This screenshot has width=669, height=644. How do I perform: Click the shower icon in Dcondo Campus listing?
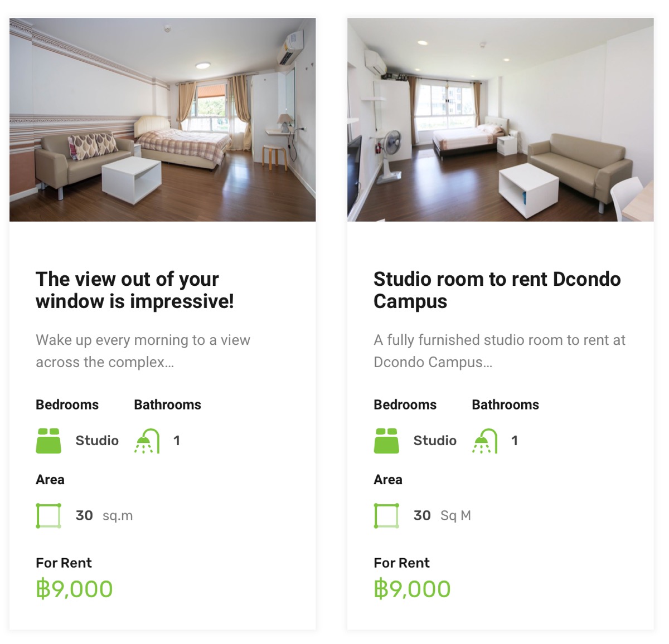tap(485, 441)
